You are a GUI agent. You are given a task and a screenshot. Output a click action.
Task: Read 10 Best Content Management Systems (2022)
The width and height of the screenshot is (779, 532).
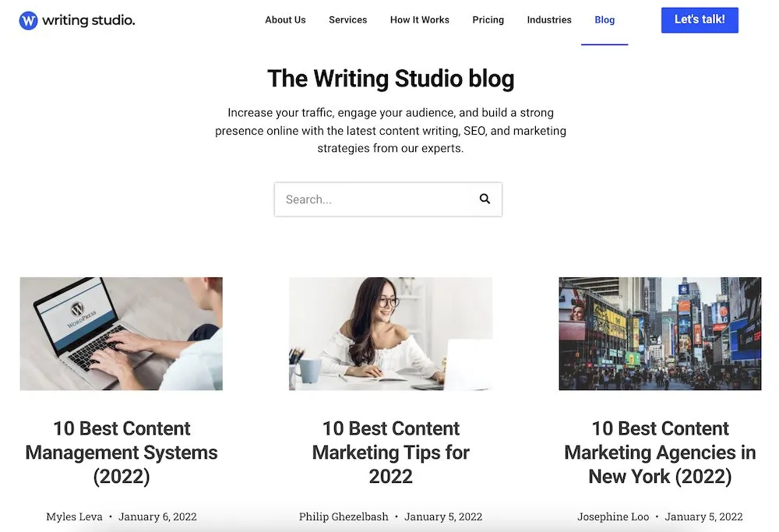pos(122,453)
